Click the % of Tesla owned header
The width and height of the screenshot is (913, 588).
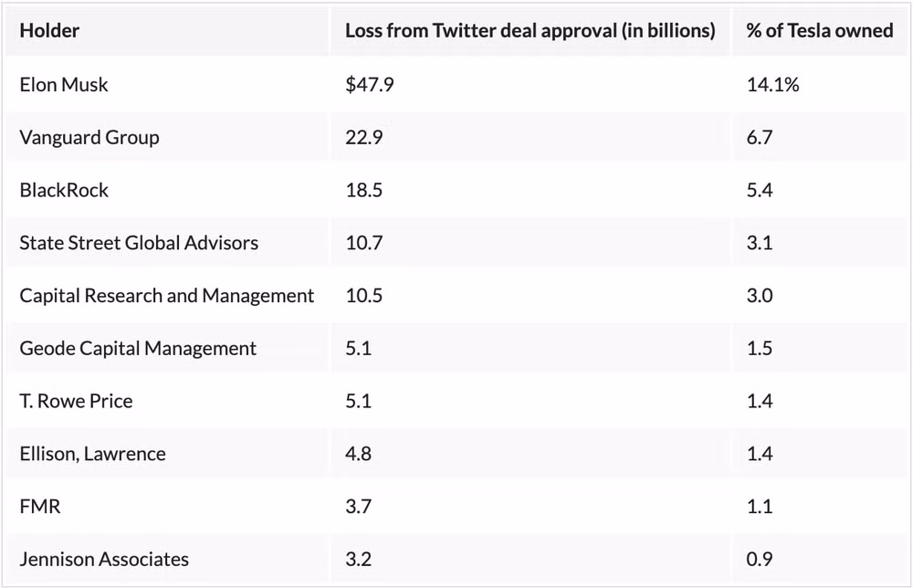coord(819,31)
